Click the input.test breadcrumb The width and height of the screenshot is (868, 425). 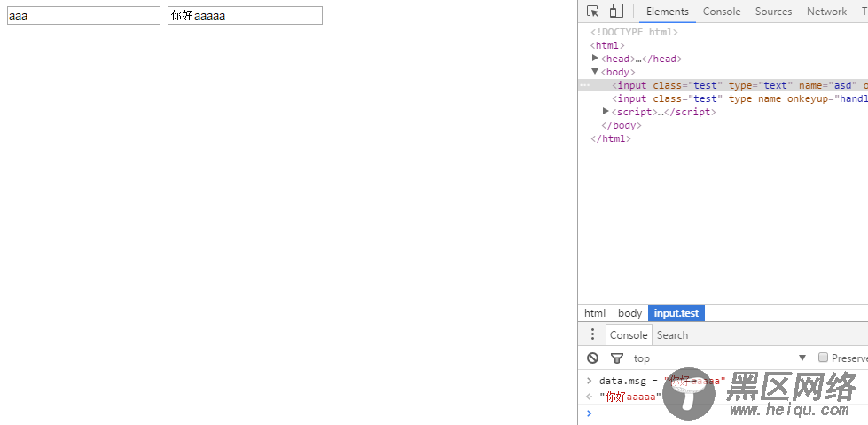(x=676, y=313)
